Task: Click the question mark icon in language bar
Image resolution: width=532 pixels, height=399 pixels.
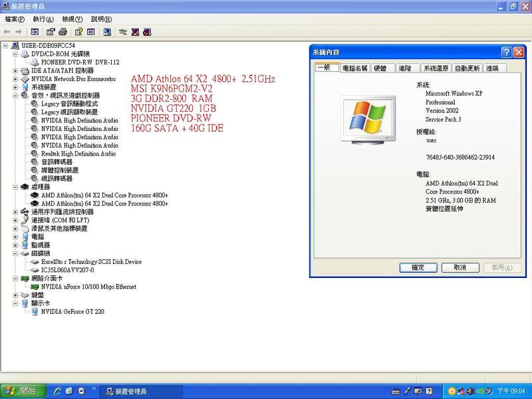Action: pyautogui.click(x=429, y=391)
